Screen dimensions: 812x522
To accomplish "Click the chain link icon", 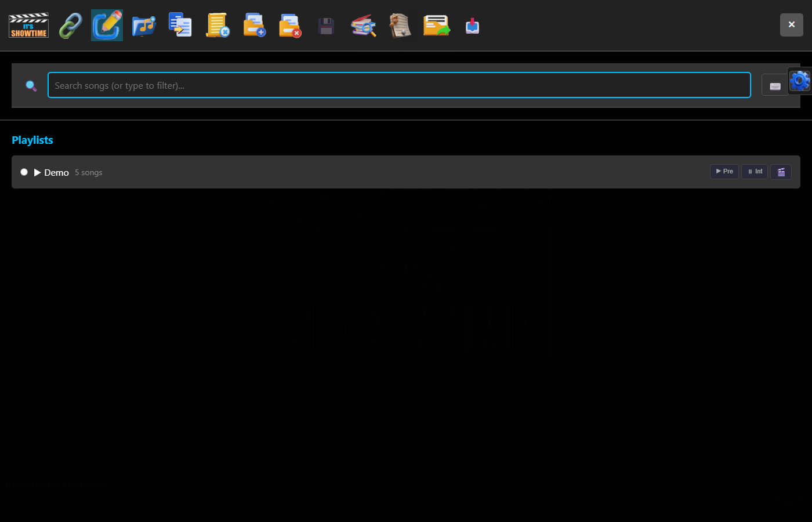I will click(71, 26).
